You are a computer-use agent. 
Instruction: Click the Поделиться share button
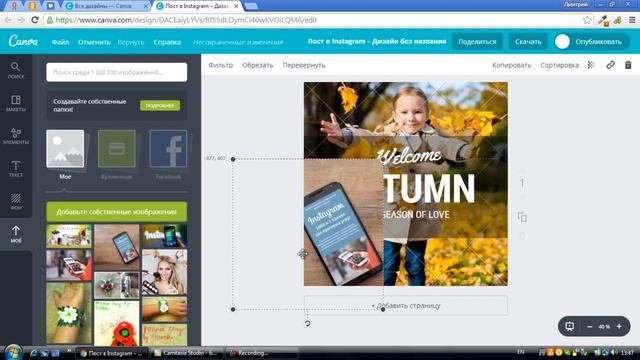(477, 42)
